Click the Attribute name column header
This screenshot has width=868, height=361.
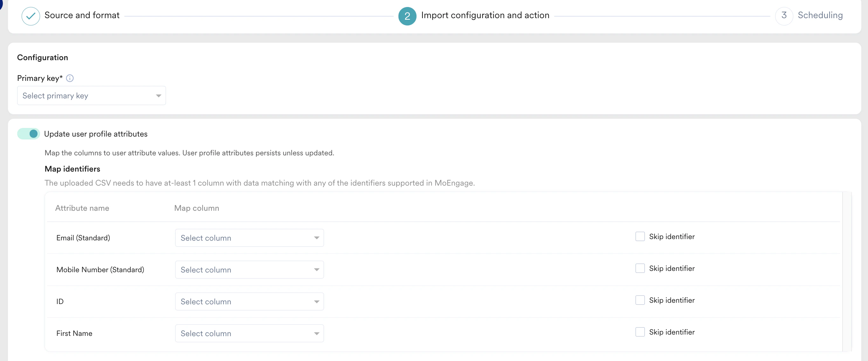point(82,208)
